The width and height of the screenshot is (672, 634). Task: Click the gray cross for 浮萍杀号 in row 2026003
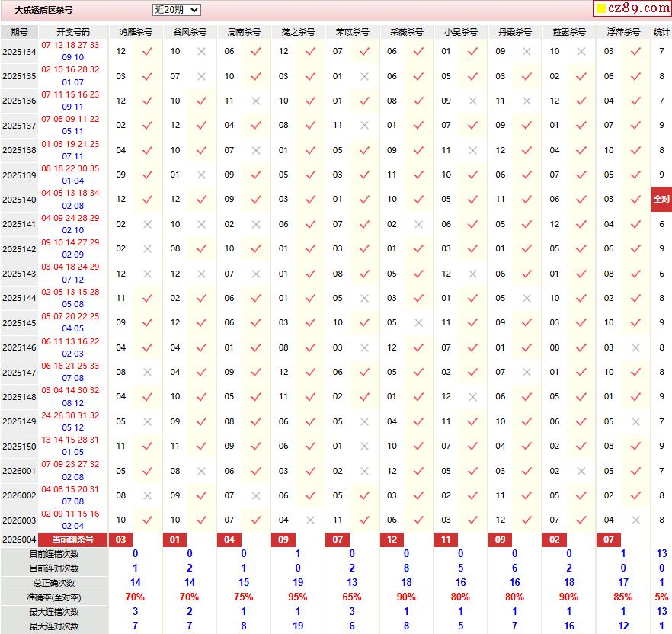(635, 520)
